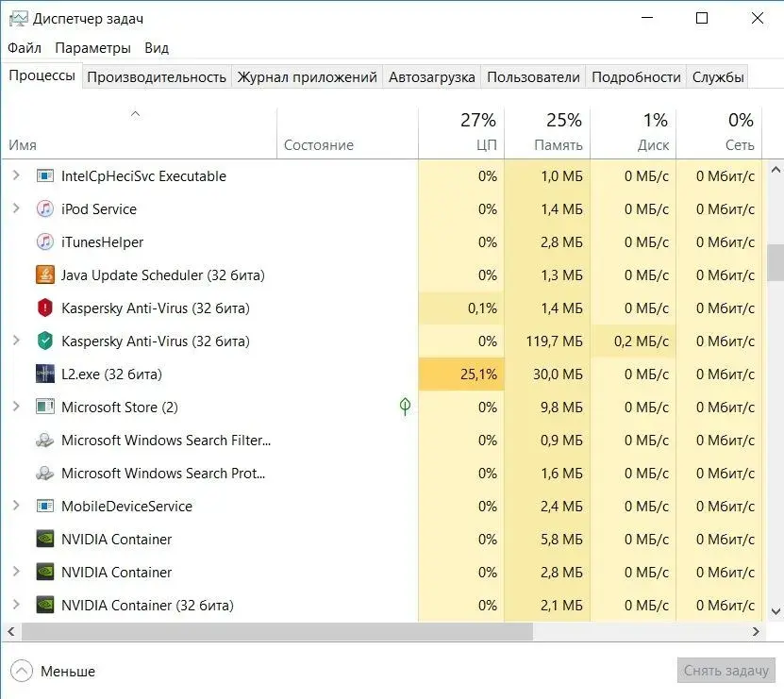The width and height of the screenshot is (784, 699).
Task: Sort by the Сеть column header
Action: point(719,133)
